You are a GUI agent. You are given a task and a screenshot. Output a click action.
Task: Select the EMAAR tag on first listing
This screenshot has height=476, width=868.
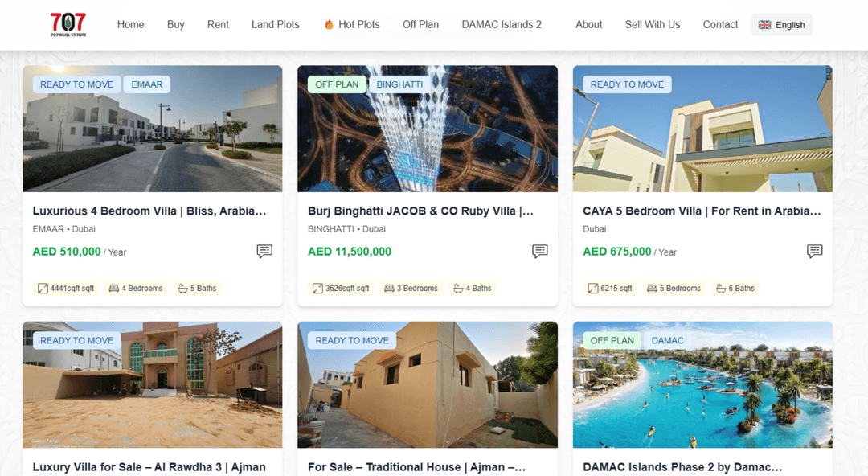click(147, 84)
